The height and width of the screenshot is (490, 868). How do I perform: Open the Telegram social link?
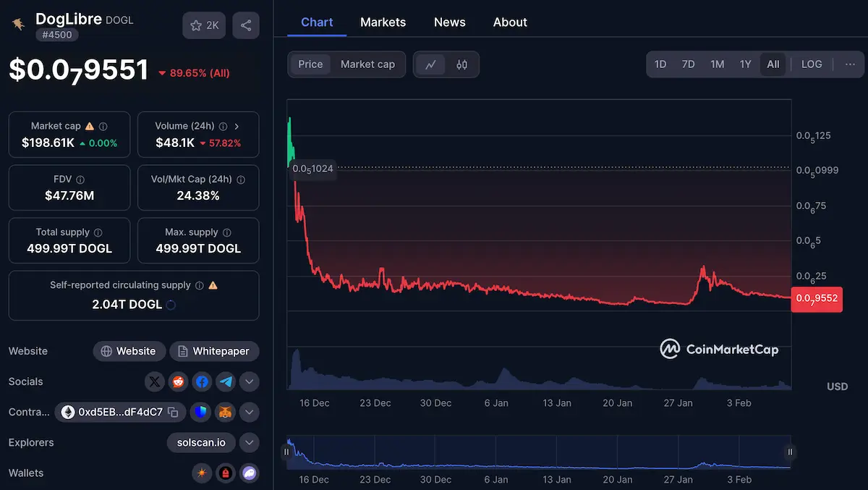pyautogui.click(x=226, y=381)
